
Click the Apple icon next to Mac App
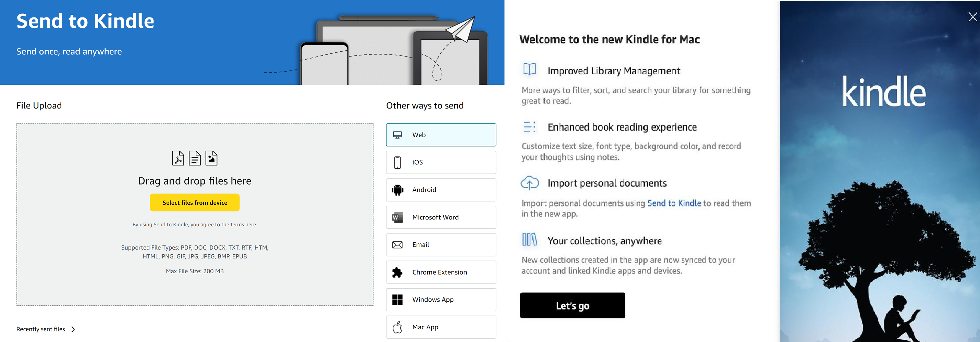click(397, 327)
